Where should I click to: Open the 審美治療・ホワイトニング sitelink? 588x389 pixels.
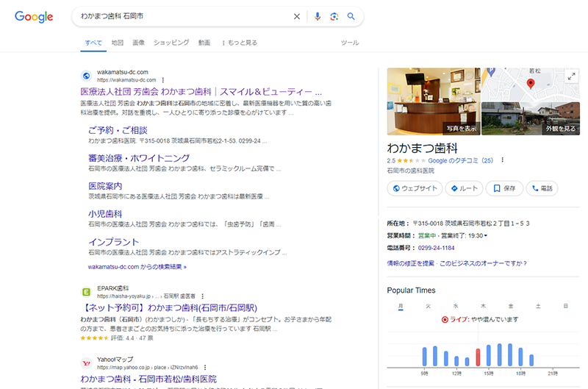[x=139, y=158]
